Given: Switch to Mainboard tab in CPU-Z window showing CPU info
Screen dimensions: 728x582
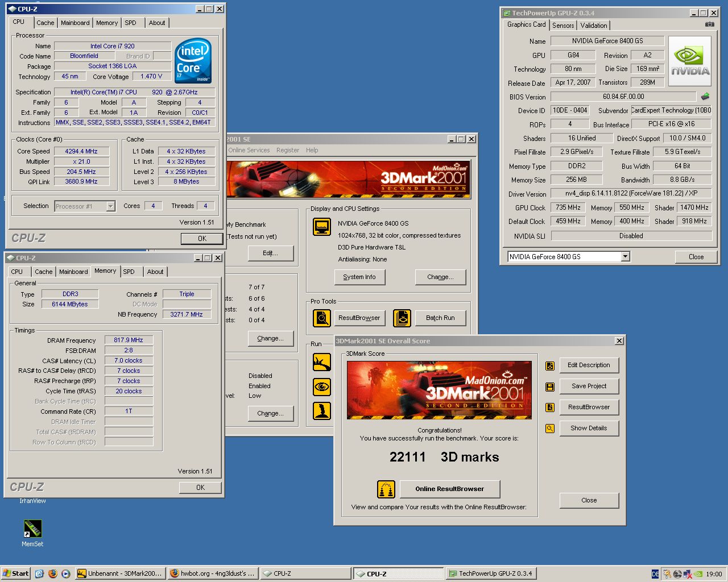Looking at the screenshot, I should coord(75,23).
